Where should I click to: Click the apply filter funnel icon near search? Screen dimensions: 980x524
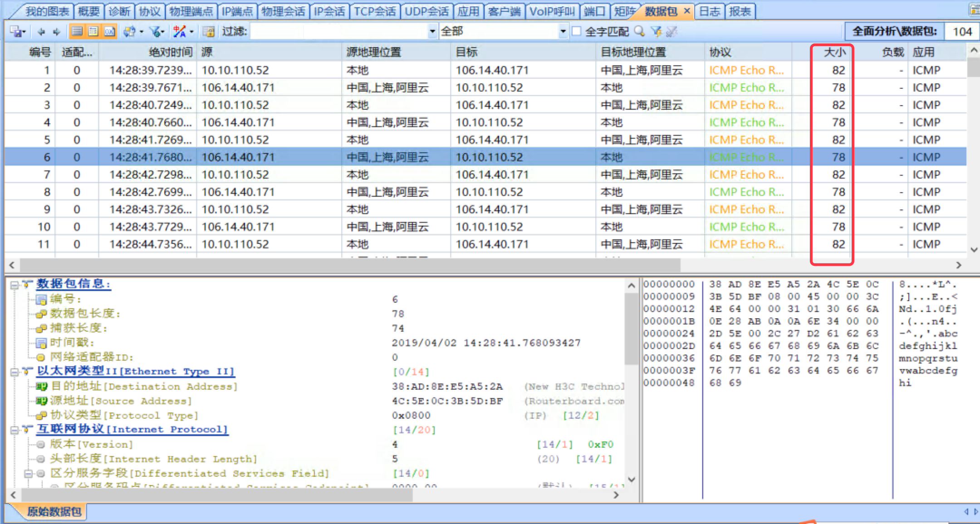(x=656, y=31)
